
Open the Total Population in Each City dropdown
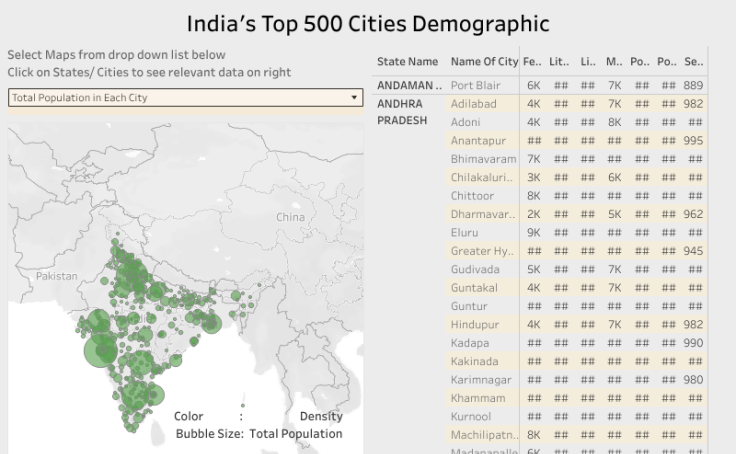click(x=180, y=98)
